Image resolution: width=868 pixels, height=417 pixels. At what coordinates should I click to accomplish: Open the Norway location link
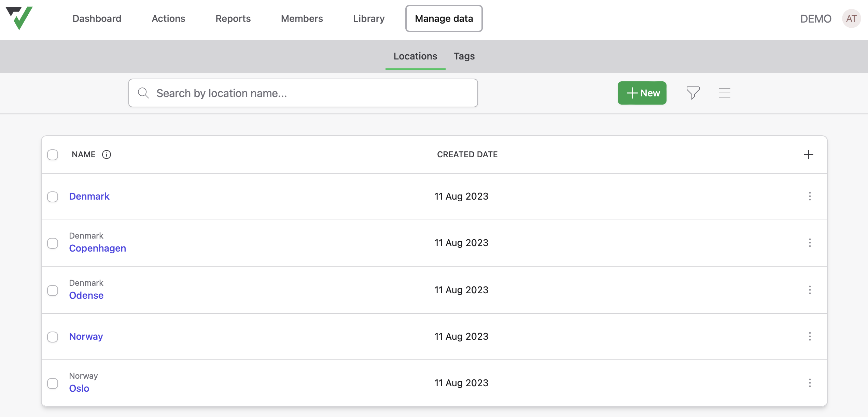coord(86,336)
